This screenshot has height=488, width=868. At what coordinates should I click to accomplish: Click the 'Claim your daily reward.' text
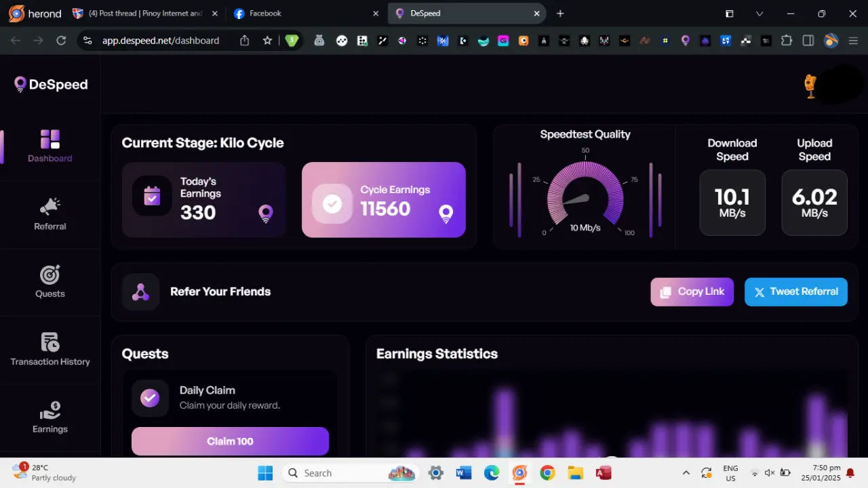tap(230, 405)
